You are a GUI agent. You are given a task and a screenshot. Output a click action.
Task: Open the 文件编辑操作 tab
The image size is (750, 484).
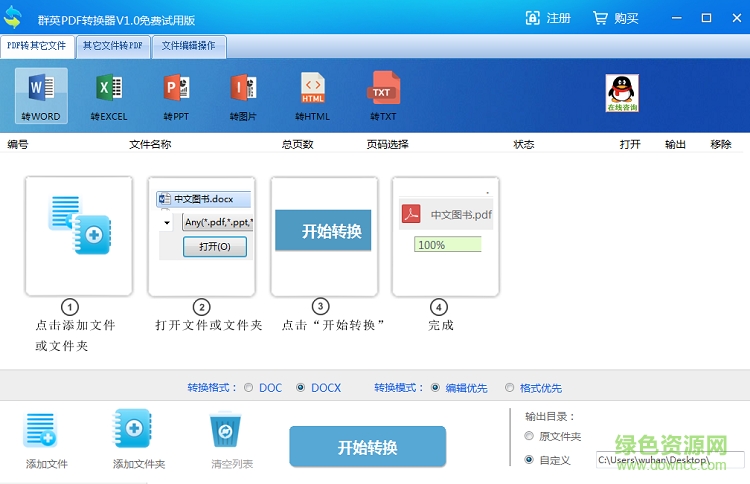coord(188,46)
